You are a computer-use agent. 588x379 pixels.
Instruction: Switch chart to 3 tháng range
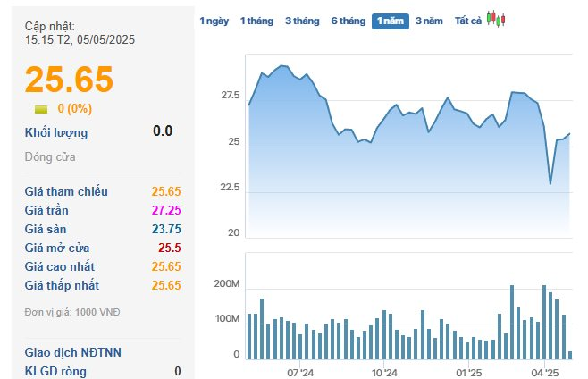coord(302,21)
